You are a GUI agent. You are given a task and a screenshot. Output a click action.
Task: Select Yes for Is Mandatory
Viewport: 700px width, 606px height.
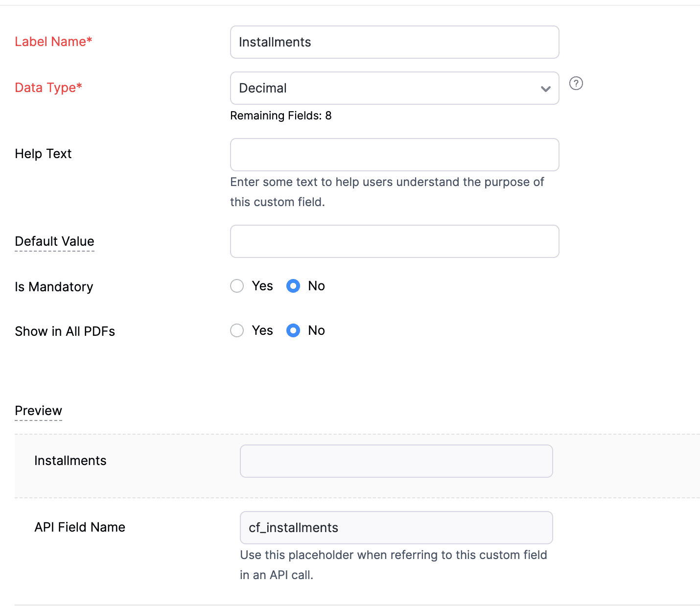pyautogui.click(x=237, y=286)
